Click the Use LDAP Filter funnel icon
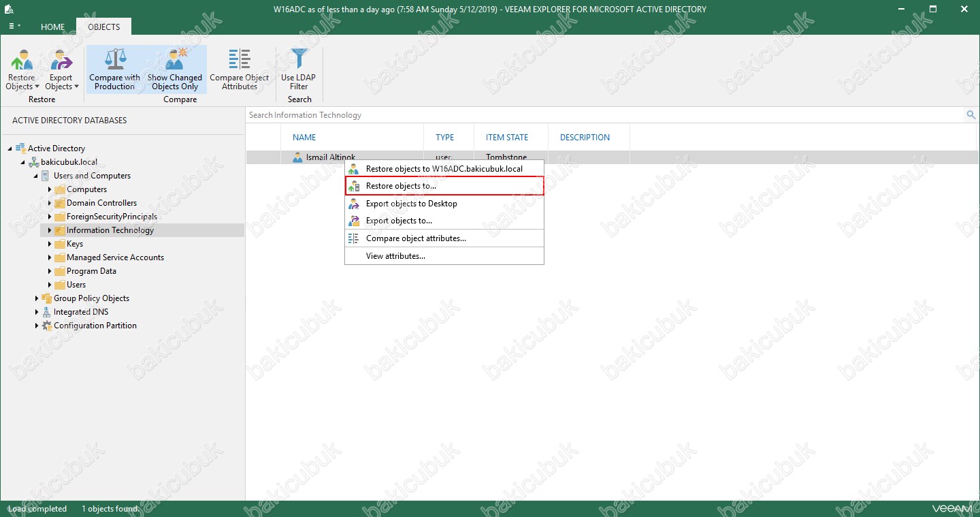Screen dimensions: 980x517 click(x=299, y=60)
